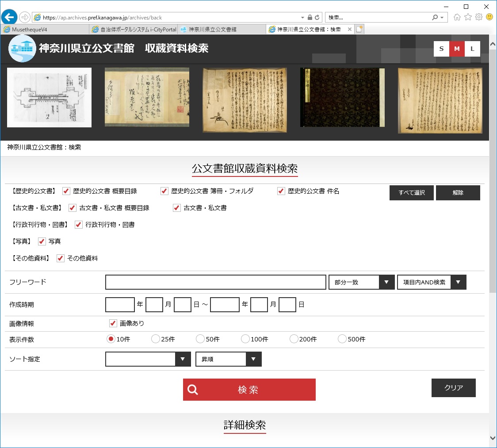Uncheck 歴史的公文書 概要目録 checkbox
The height and width of the screenshot is (448, 497).
[x=66, y=191]
